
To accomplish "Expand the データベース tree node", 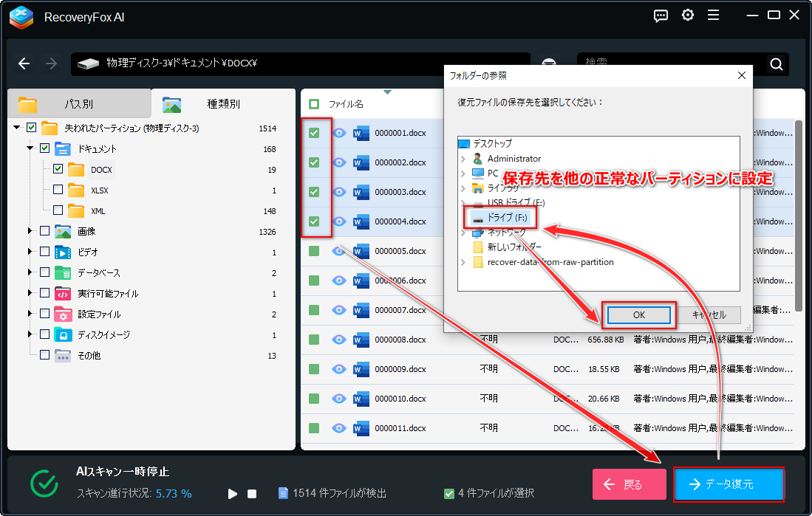I will (x=30, y=272).
